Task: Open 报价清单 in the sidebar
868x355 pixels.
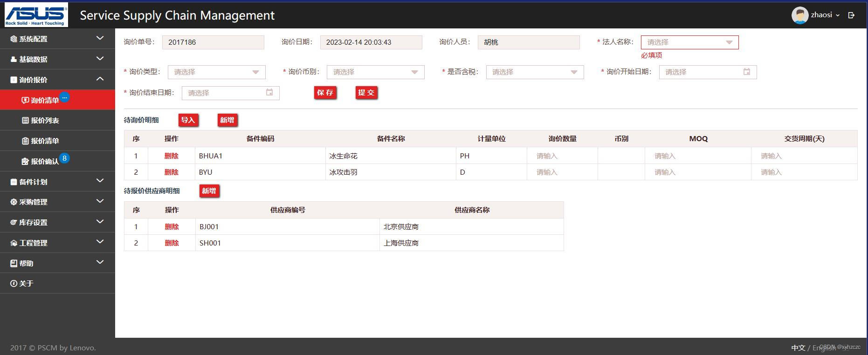Action: [x=57, y=141]
